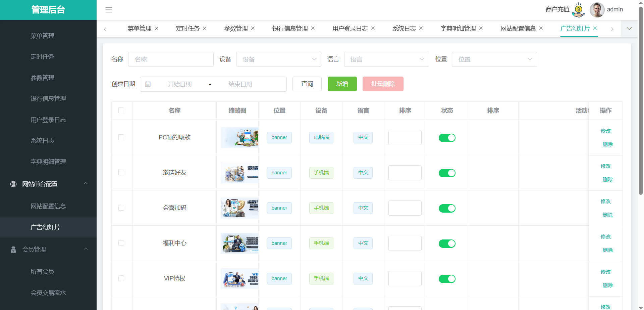The width and height of the screenshot is (644, 310).
Task: Click the calendar icon in date field
Action: coord(148,84)
